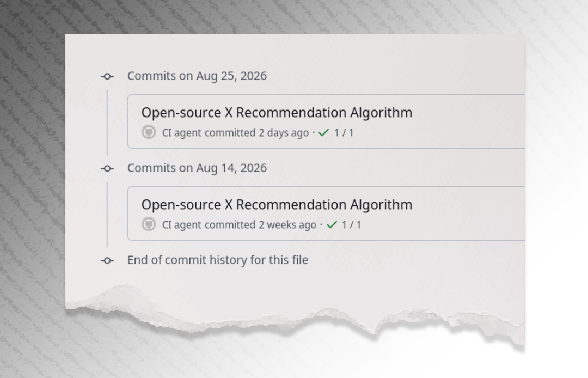Click commit node icon beside End of commit history
This screenshot has width=588, height=378.
click(x=107, y=260)
